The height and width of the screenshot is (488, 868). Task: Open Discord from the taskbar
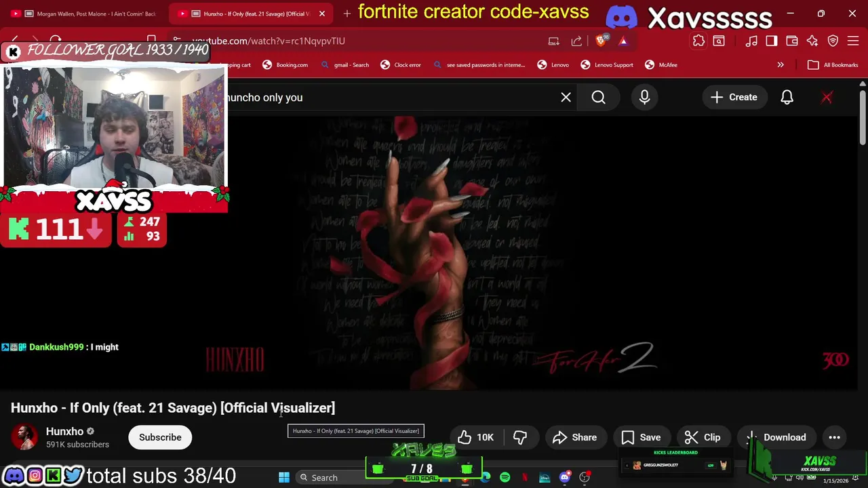[x=565, y=478]
